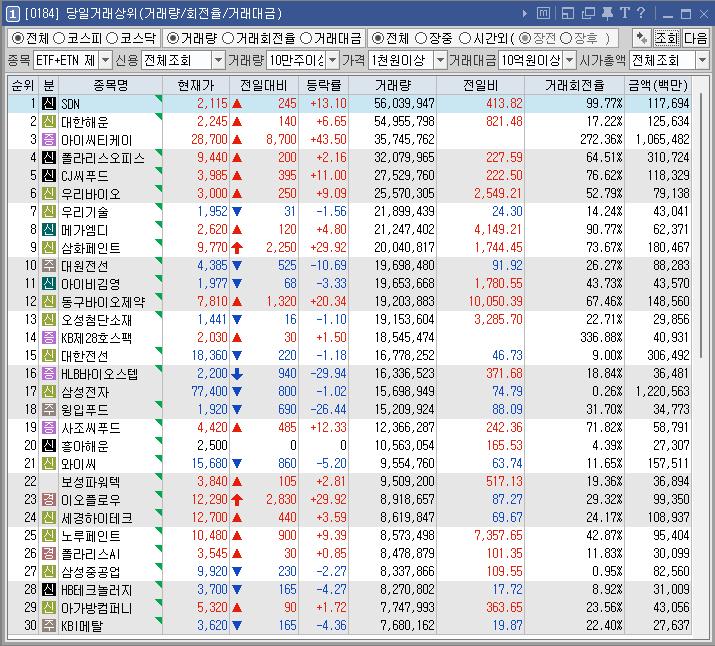This screenshot has height=646, width=715.
Task: Click the teal 신 badge next to 메가엠디
Action: pyautogui.click(x=49, y=229)
